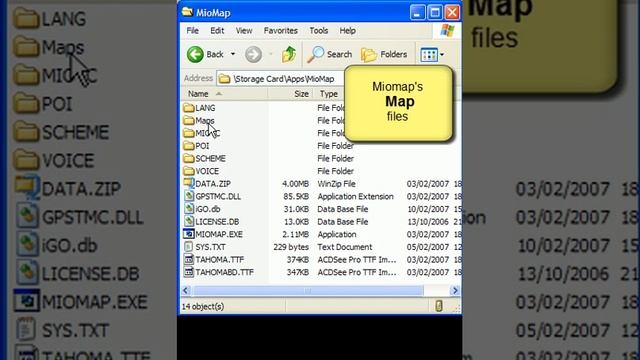Select the MIOMAP.EXE application icon
This screenshot has width=640, height=360.
point(189,234)
